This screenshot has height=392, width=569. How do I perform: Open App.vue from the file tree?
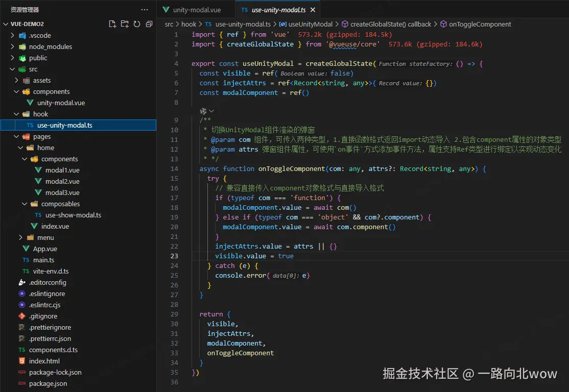(x=45, y=249)
